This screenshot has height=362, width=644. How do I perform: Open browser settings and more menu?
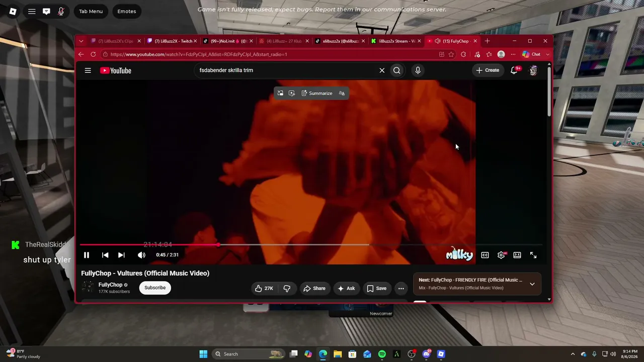coord(513,54)
